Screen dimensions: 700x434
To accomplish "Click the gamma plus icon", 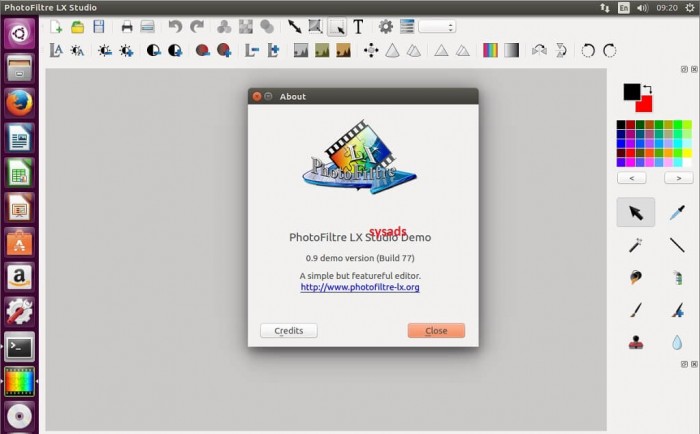I will (273, 50).
